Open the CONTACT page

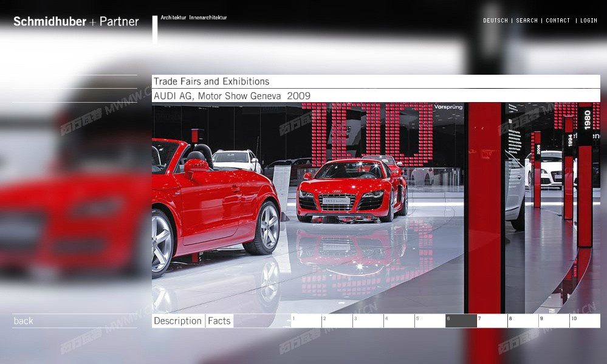pos(557,21)
